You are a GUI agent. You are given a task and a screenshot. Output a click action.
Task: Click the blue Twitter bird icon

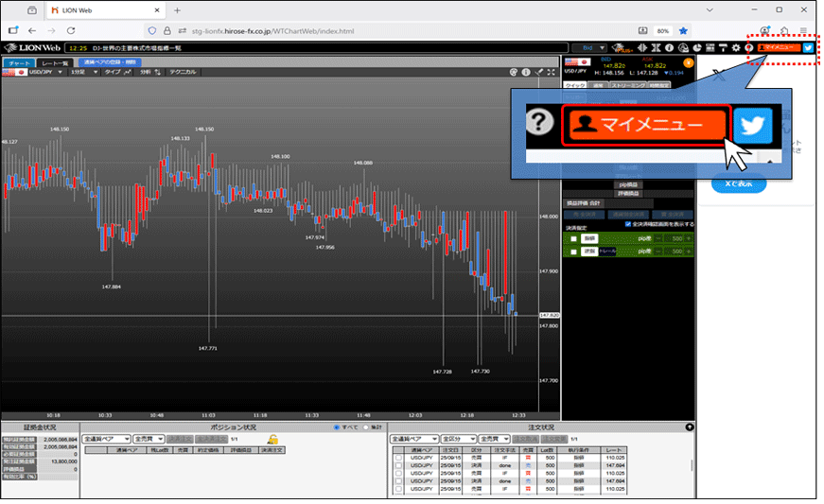coord(808,46)
